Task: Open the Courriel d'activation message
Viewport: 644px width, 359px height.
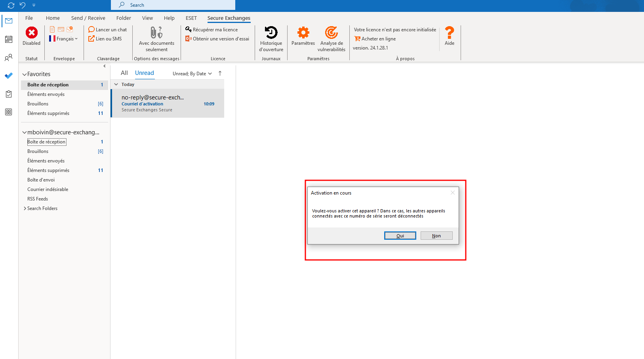Action: [x=168, y=103]
